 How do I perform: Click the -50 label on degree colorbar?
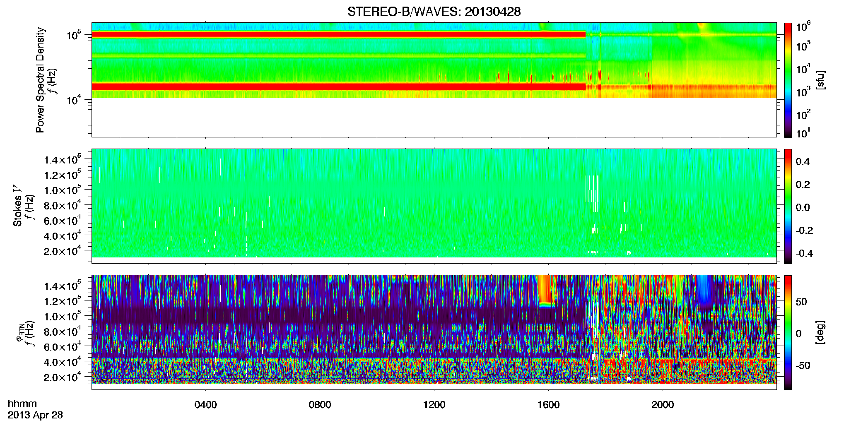coord(803,365)
